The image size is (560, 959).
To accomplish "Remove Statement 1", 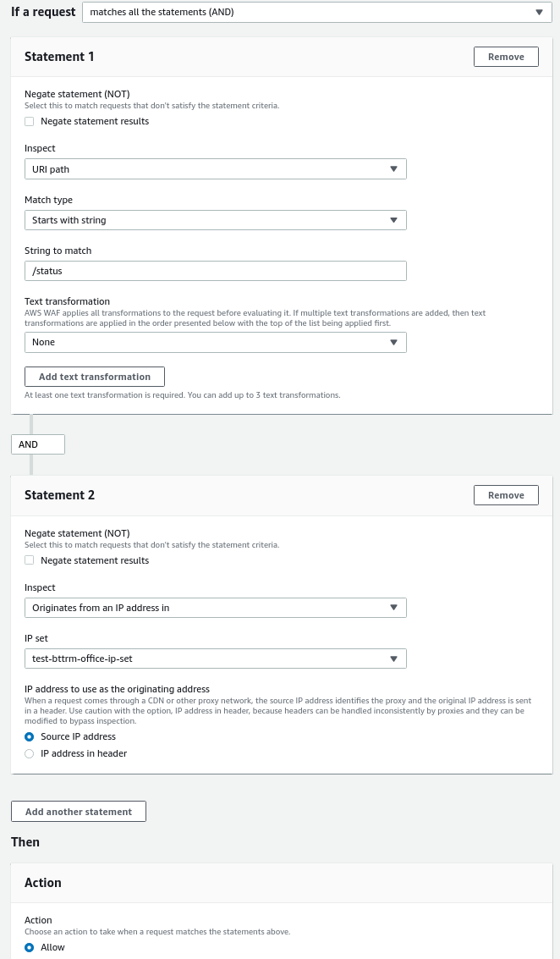I will point(506,57).
